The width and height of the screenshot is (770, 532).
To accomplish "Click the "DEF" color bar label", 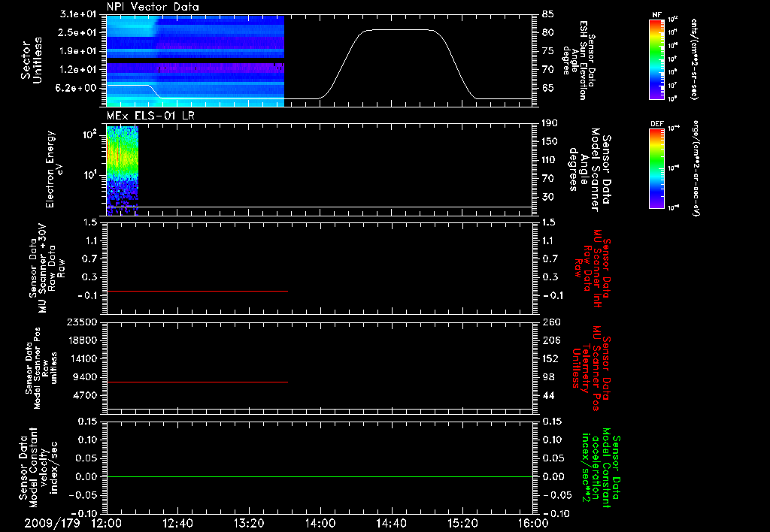I will pyautogui.click(x=657, y=124).
